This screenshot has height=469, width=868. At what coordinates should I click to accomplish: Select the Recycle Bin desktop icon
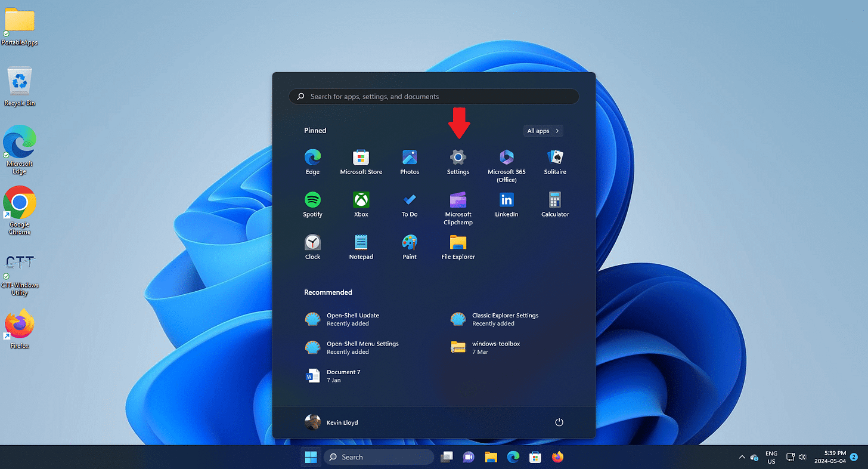(x=20, y=87)
